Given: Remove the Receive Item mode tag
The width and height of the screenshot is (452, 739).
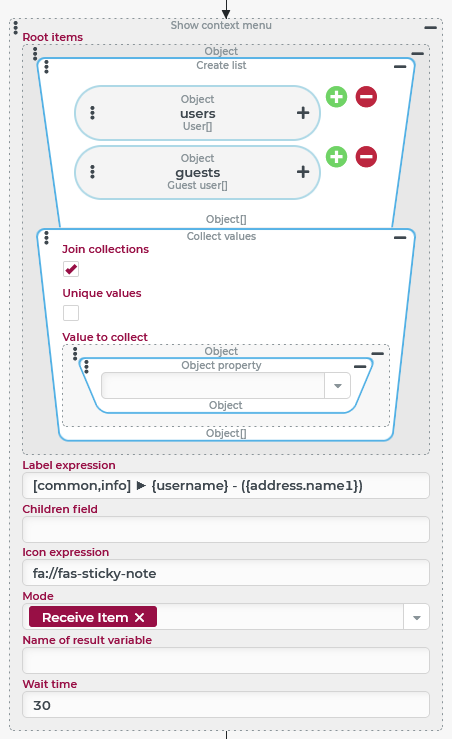Looking at the screenshot, I should pyautogui.click(x=140, y=617).
